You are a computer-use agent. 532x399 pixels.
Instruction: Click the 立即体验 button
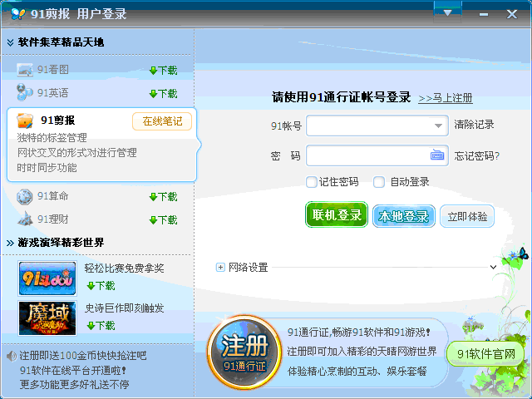467,216
